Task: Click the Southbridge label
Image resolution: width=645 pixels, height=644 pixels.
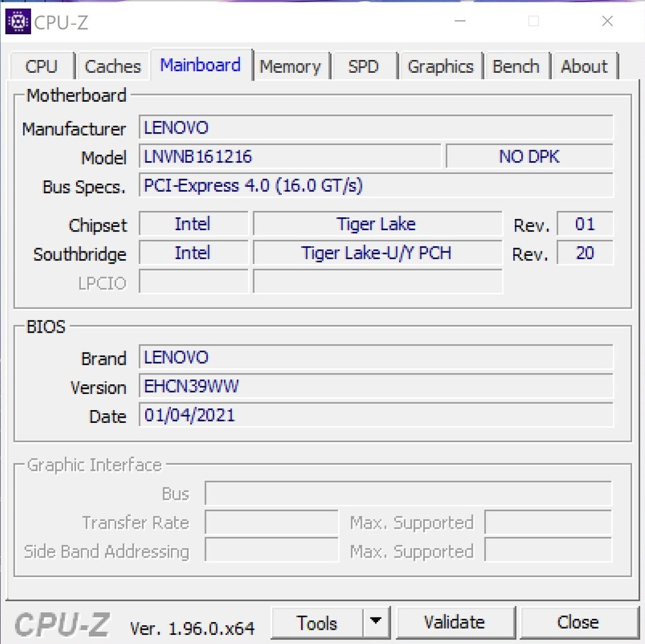Action: pos(80,255)
